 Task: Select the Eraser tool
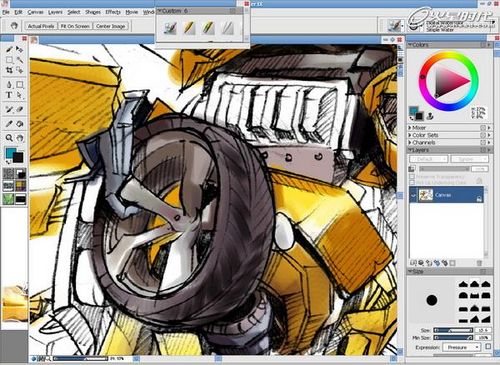coord(20,109)
